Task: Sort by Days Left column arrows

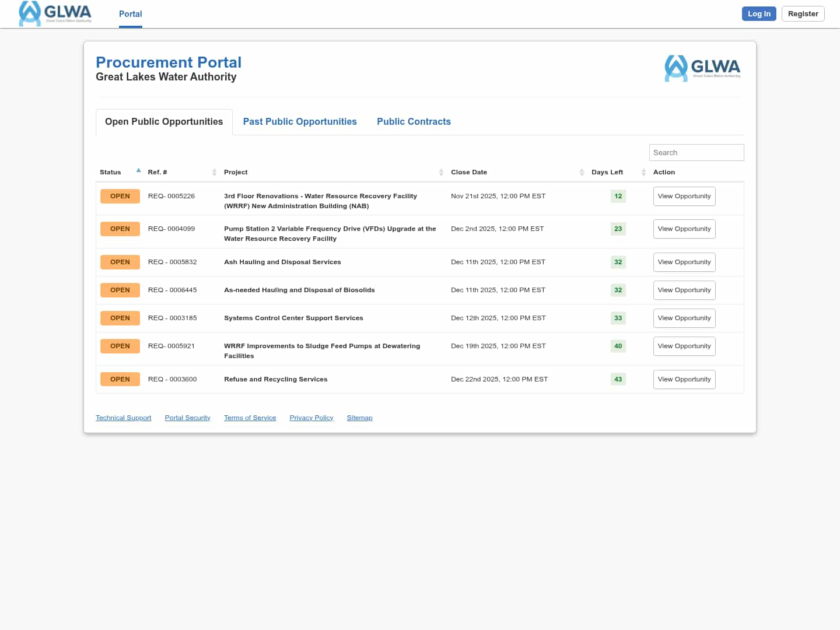Action: (643, 172)
